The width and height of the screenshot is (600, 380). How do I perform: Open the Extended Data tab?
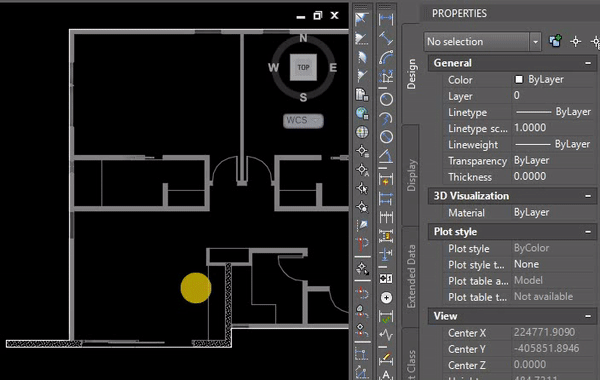pos(411,276)
